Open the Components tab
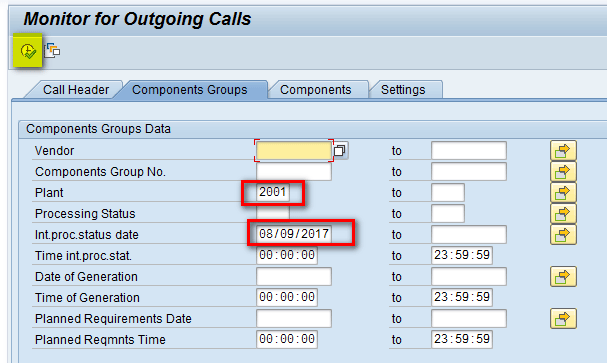The height and width of the screenshot is (363, 607). tap(316, 90)
